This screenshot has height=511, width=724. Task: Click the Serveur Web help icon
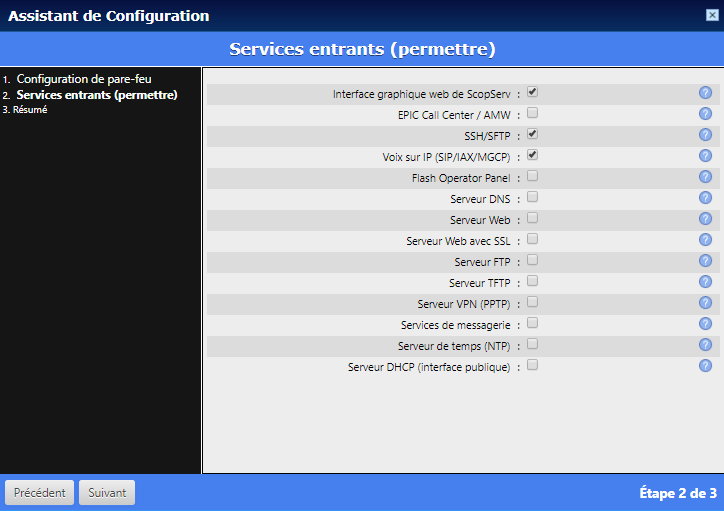tap(705, 219)
